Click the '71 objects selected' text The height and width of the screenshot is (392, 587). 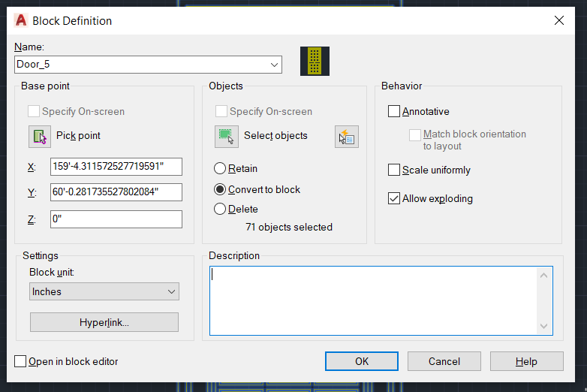(x=289, y=228)
